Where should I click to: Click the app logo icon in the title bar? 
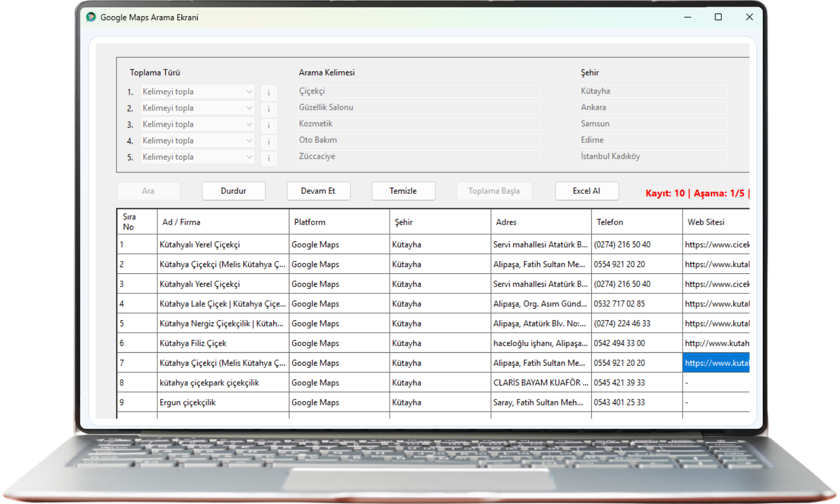coord(91,17)
